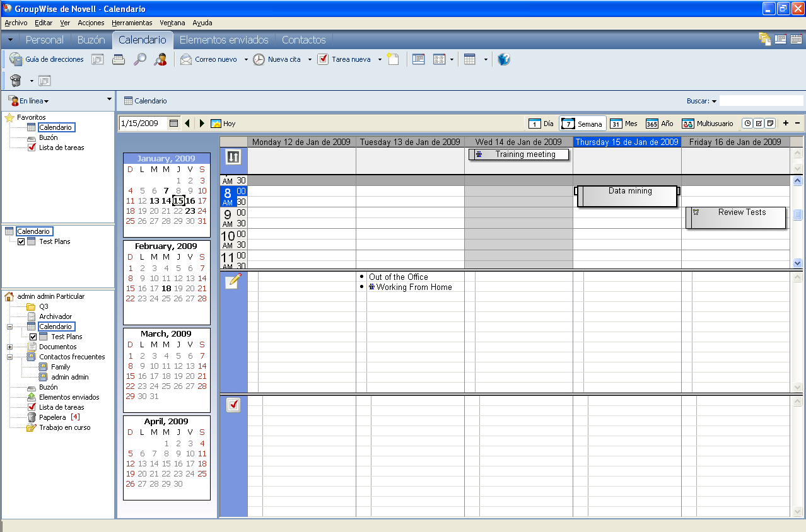Click the Hoy button to jump to today
The image size is (806, 532).
click(x=223, y=124)
